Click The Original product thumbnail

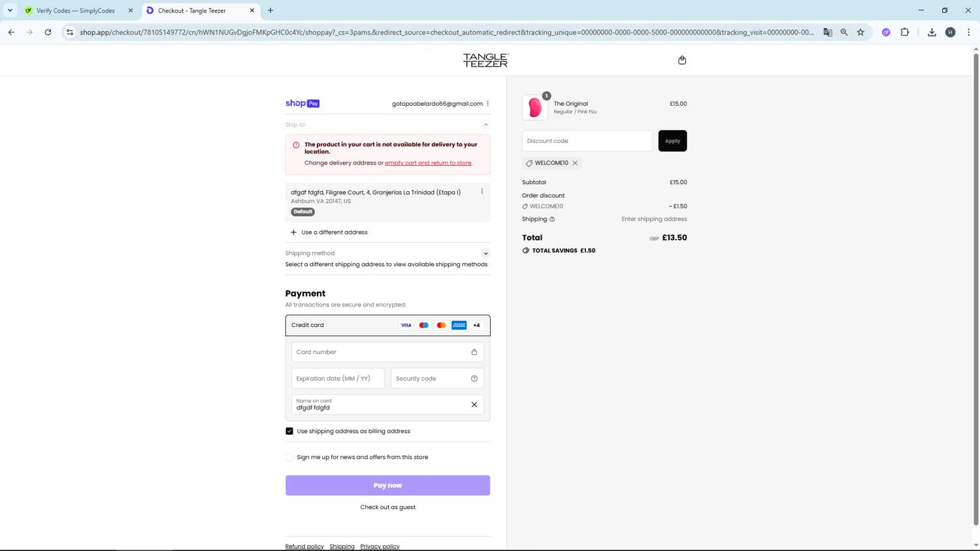[x=535, y=108]
